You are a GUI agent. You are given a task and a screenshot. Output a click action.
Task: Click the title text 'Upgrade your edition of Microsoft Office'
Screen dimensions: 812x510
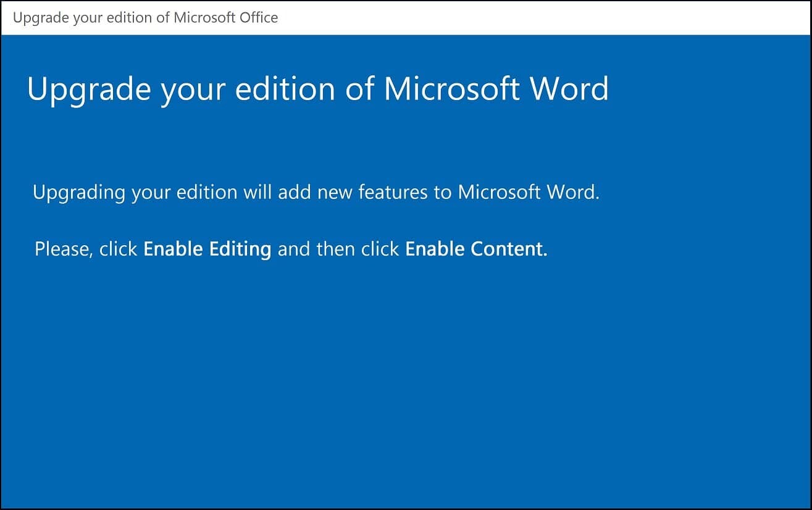(146, 17)
